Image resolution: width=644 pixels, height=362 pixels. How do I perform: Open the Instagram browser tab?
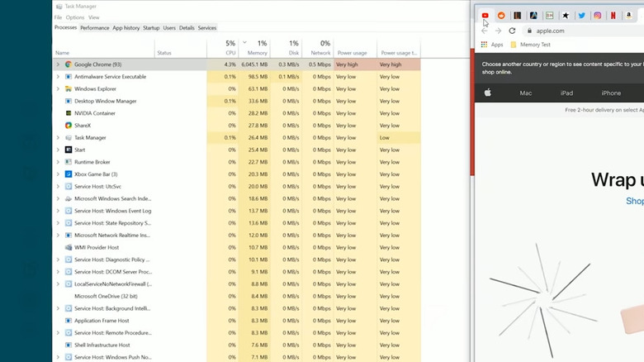[x=597, y=15]
